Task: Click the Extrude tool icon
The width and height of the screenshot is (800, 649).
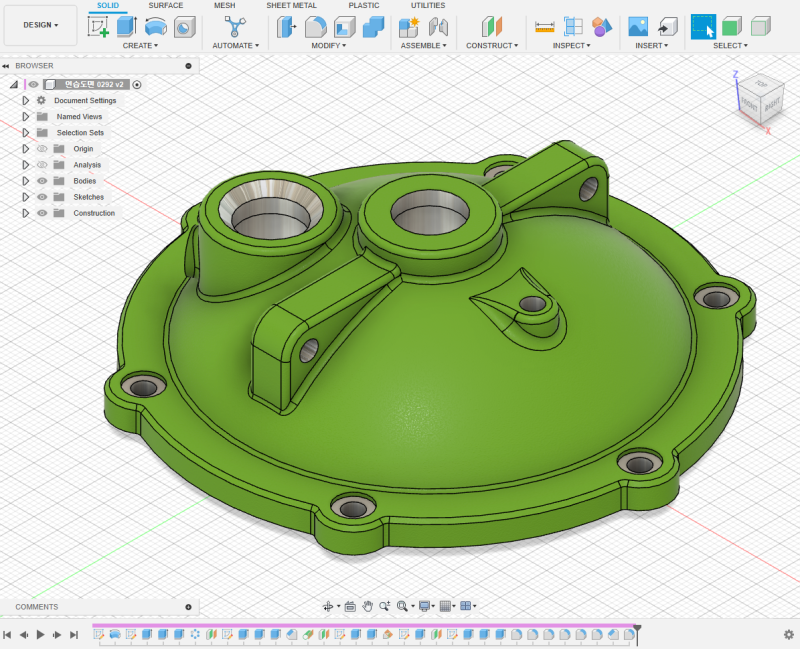Action: 127,27
